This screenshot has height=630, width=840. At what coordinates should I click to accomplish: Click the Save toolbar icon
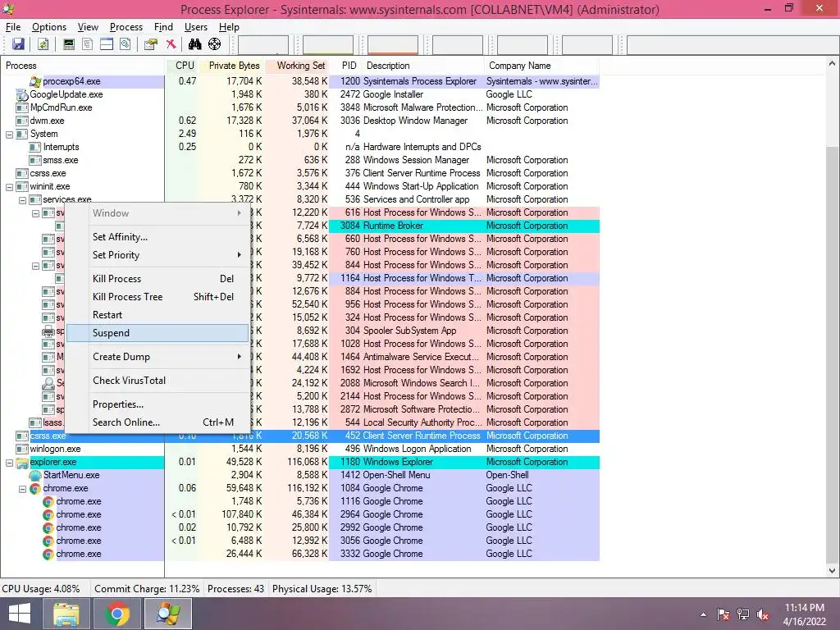tap(18, 44)
